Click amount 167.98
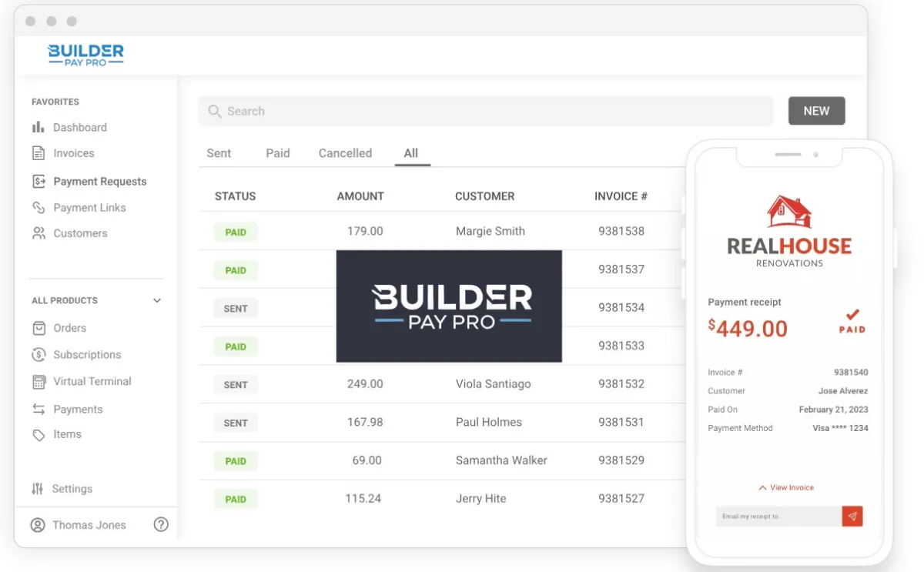 [x=364, y=422]
